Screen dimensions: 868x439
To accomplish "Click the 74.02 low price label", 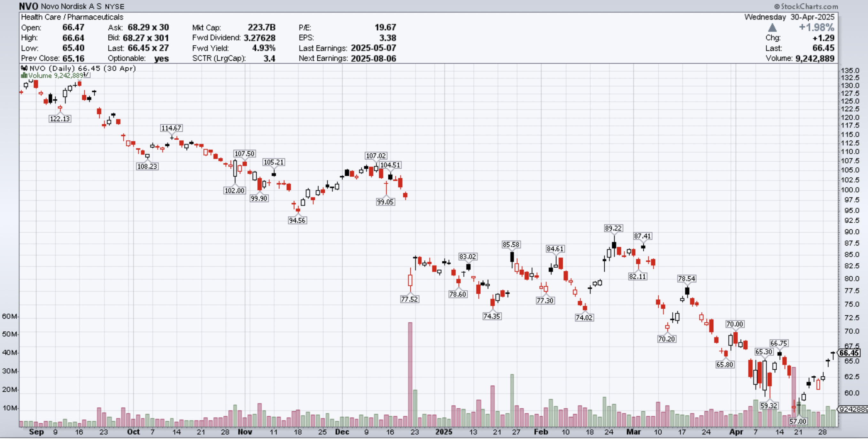I will 584,318.
